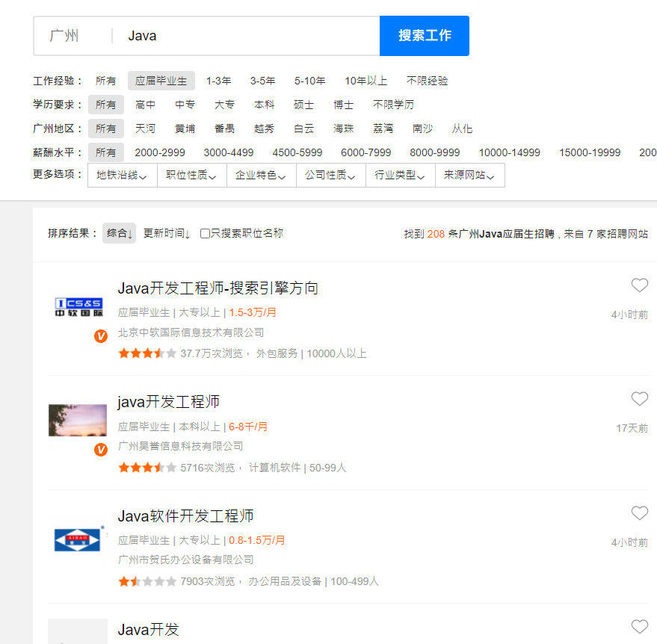Screen dimensions: 657x644
Task: Select 所有 under 薪酬水平
Action: [106, 152]
